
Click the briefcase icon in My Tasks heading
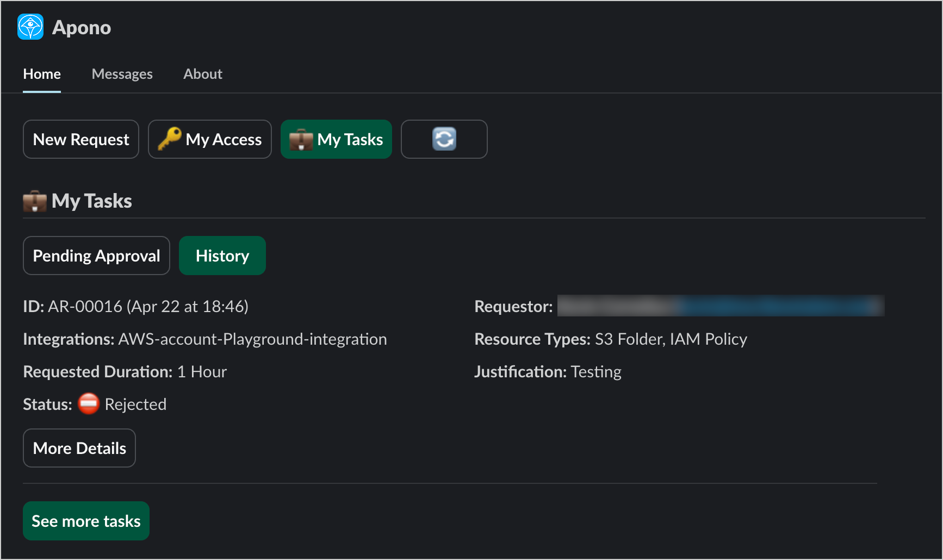pos(35,201)
